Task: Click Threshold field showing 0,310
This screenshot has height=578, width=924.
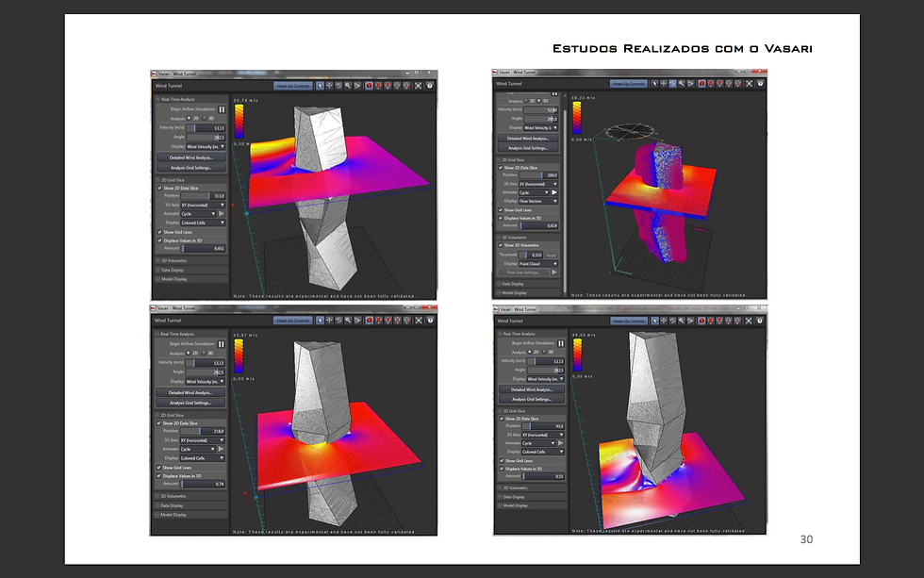Action: [x=531, y=256]
